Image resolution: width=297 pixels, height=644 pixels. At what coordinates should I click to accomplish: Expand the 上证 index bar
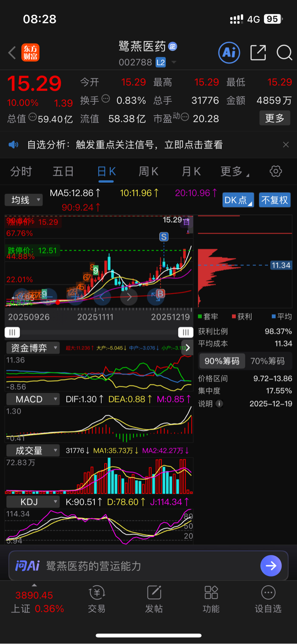coord(34,585)
